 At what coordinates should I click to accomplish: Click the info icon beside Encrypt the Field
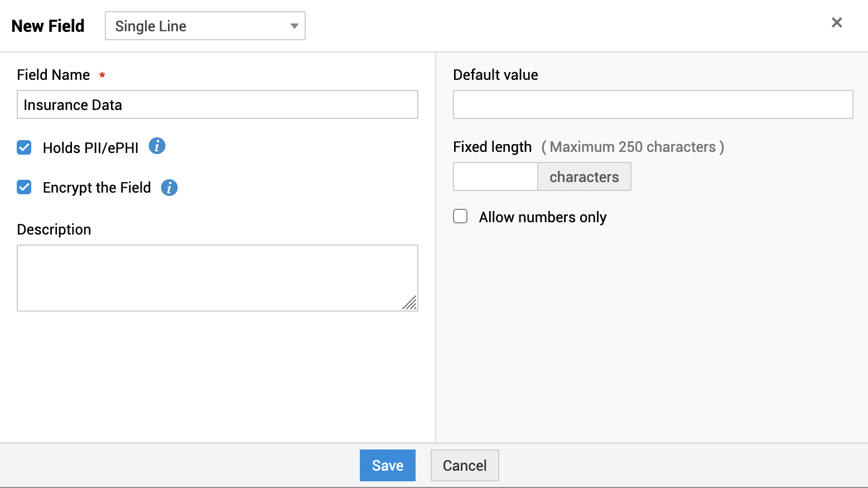(x=169, y=188)
